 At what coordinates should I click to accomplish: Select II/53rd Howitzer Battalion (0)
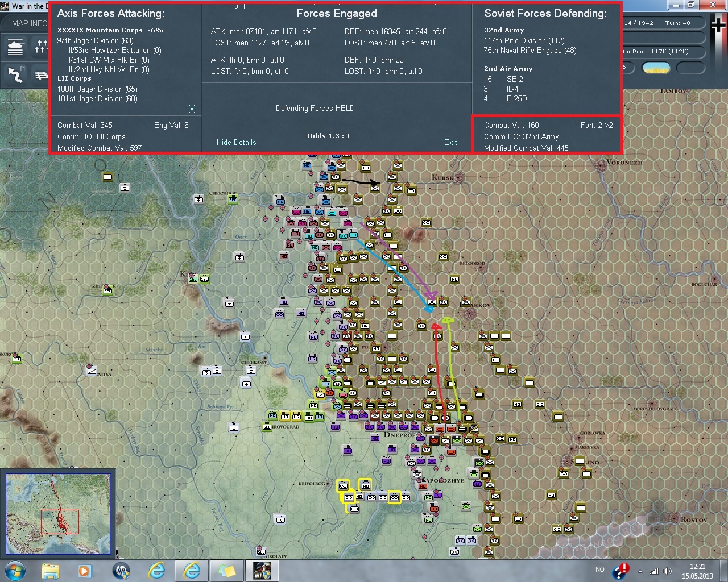click(x=115, y=51)
